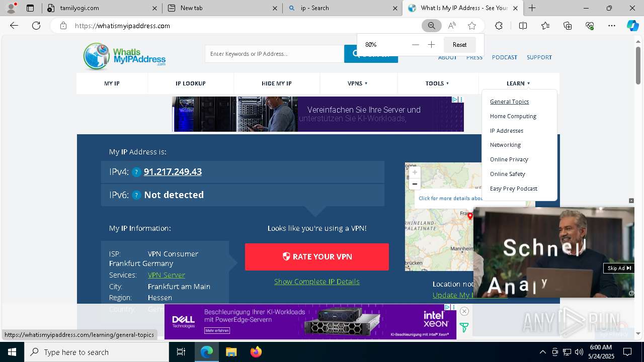The height and width of the screenshot is (362, 644).
Task: Open Read aloud icon in address bar
Action: pyautogui.click(x=452, y=26)
